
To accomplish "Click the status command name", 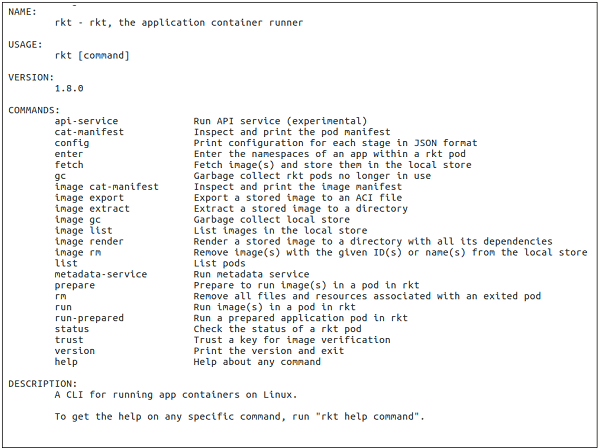I will pyautogui.click(x=72, y=328).
